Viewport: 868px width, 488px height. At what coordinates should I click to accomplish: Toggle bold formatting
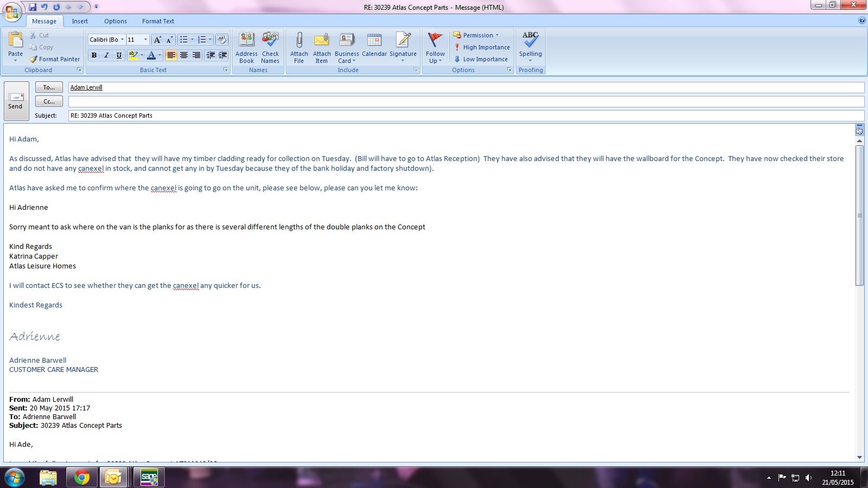coord(94,55)
